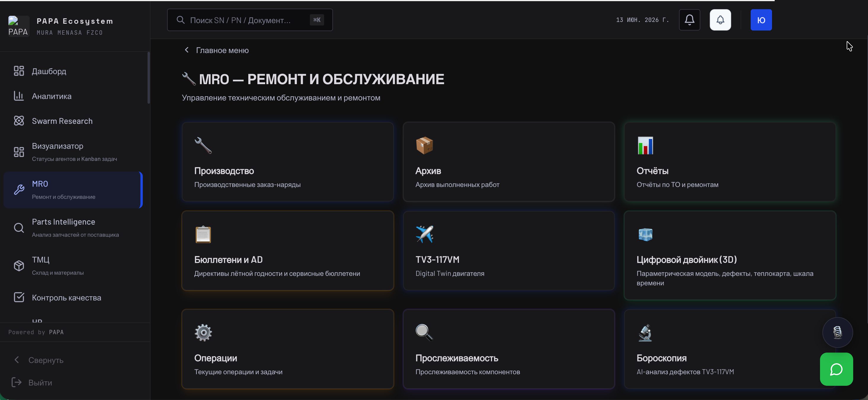Open Бюллетени и AD card
This screenshot has width=868, height=400.
point(287,251)
